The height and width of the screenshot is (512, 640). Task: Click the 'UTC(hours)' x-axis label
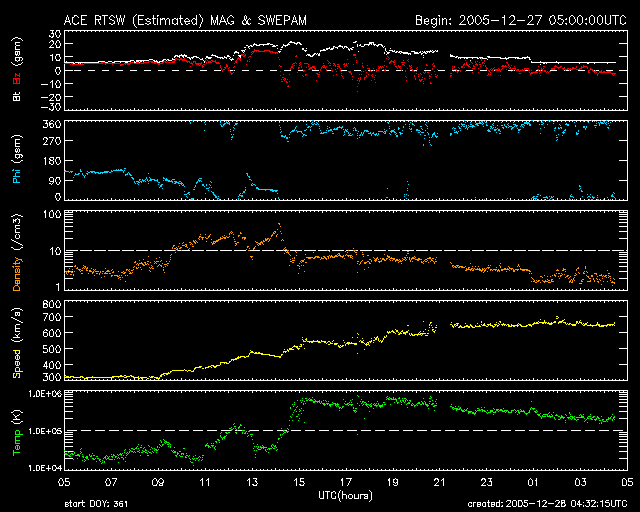pyautogui.click(x=345, y=496)
